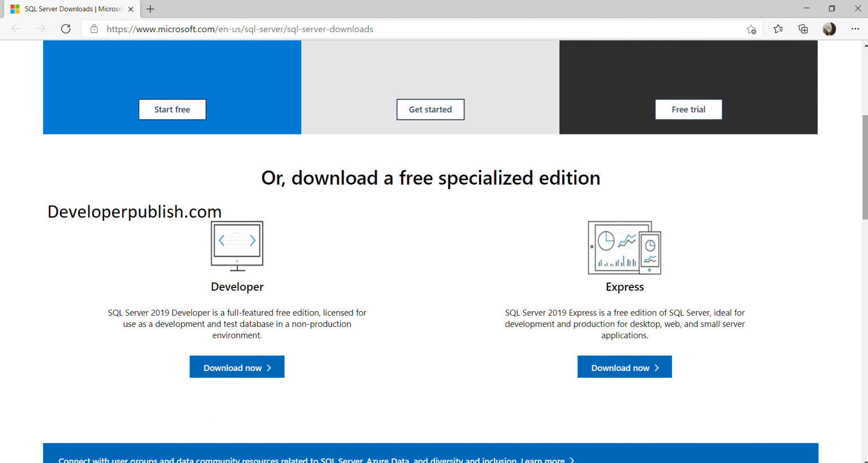Click the back navigation arrow
This screenshot has height=463, width=868.
15,29
